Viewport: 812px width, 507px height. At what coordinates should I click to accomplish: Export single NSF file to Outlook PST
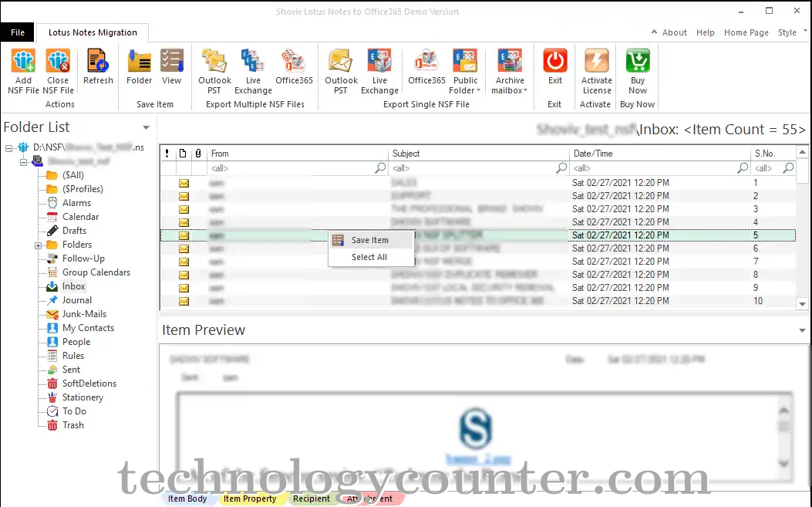341,61
